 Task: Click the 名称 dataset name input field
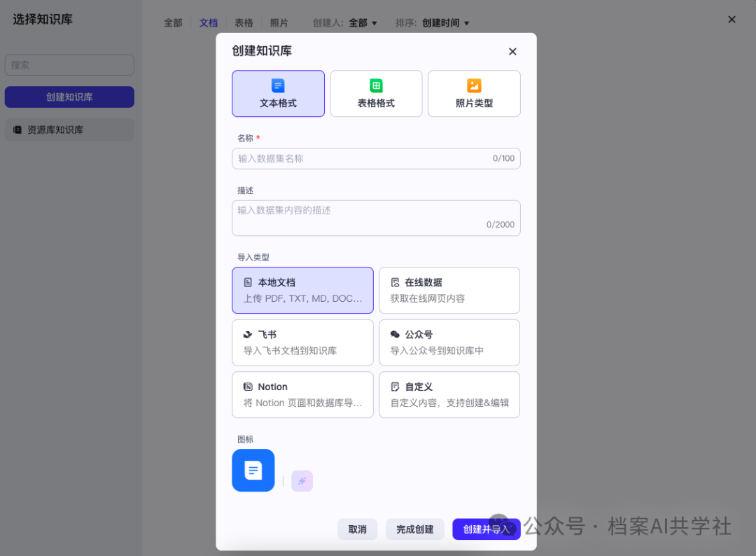click(376, 159)
